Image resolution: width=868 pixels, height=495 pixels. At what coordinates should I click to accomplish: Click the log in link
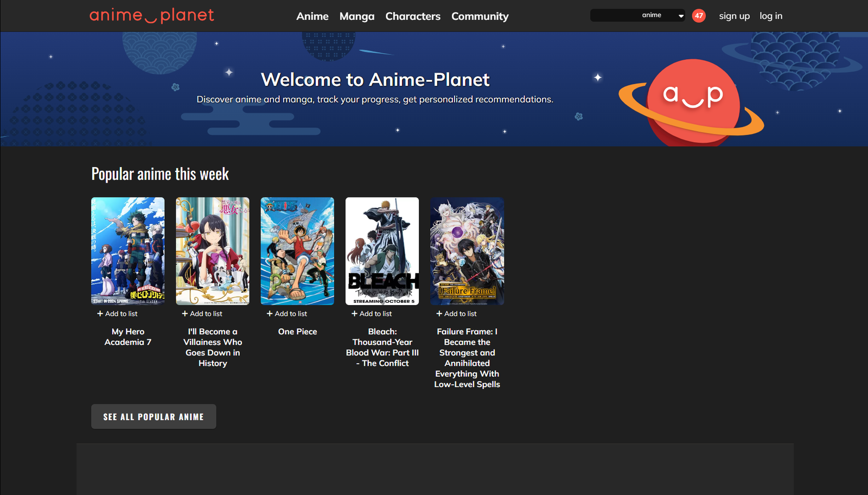coord(771,16)
